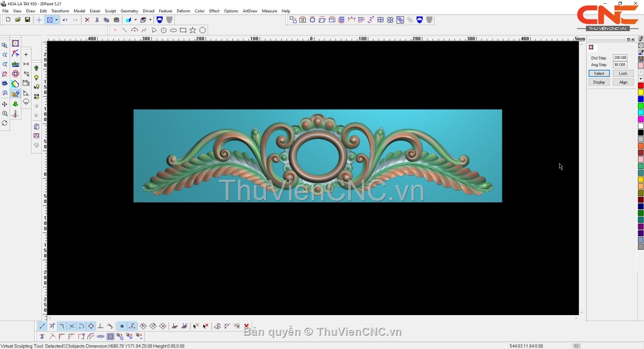This screenshot has width=644, height=349.
Task: Open the Sculpt menu
Action: pos(110,11)
